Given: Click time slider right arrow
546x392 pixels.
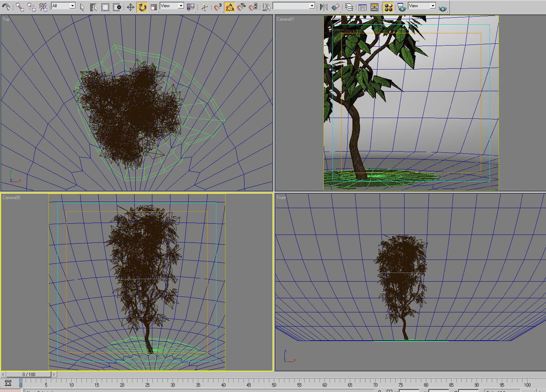Looking at the screenshot, I should (x=54, y=375).
